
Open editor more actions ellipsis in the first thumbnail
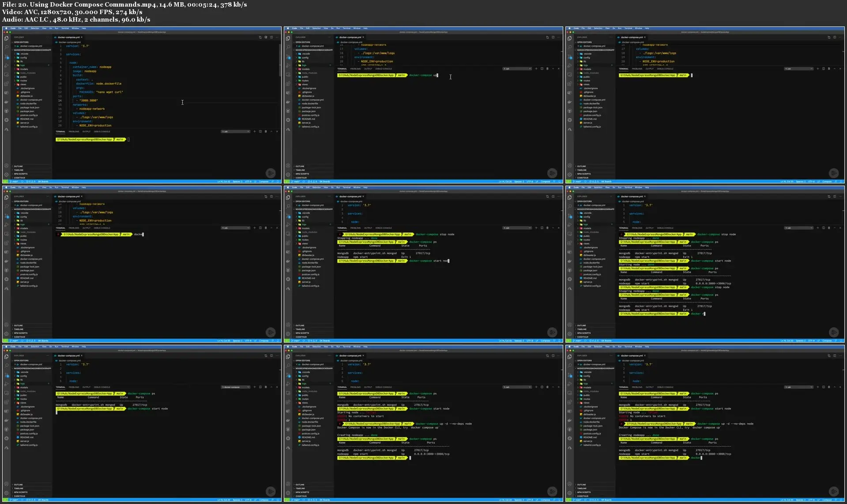tap(277, 37)
